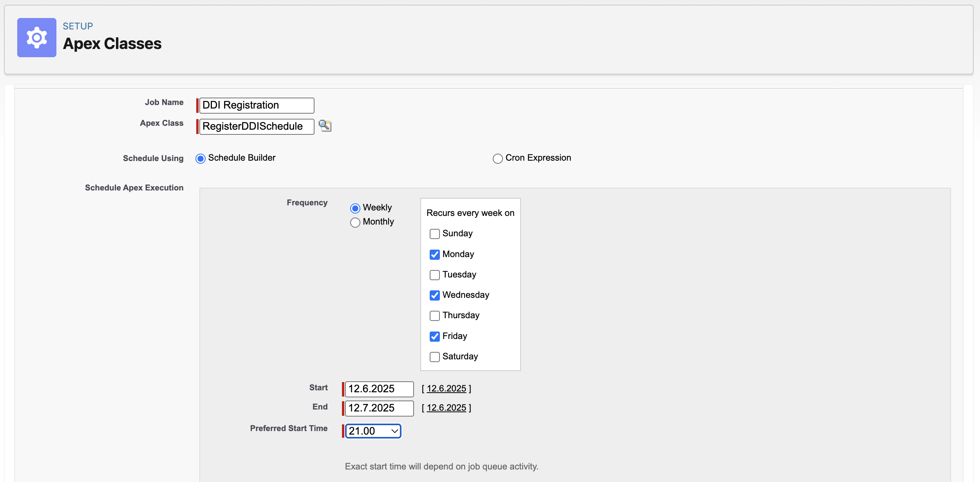The height and width of the screenshot is (482, 980).
Task: Tick the Thursday checkbox
Action: pos(434,315)
